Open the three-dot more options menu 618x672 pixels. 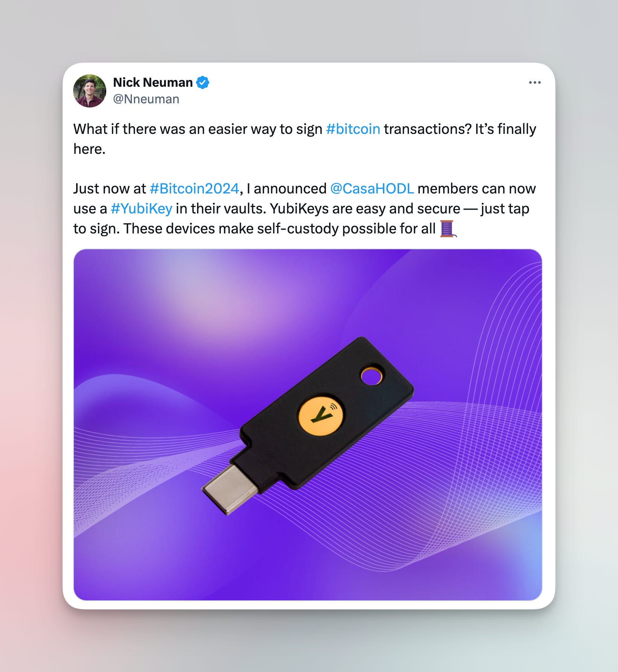coord(535,83)
